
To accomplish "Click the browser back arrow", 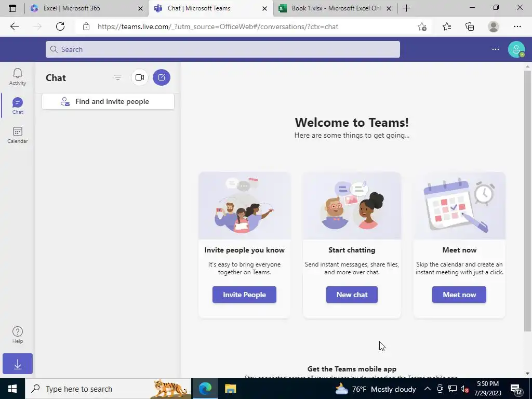I will coord(14,26).
